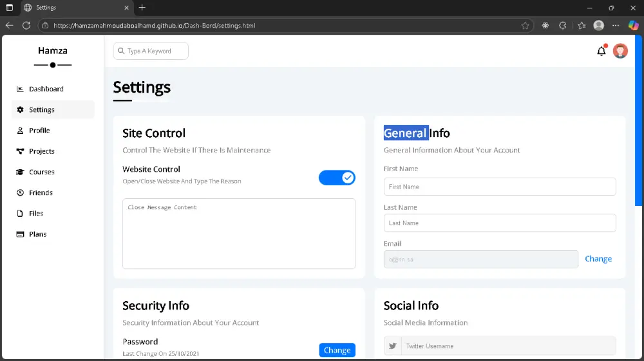Open Dashboard in the sidebar

point(53,89)
